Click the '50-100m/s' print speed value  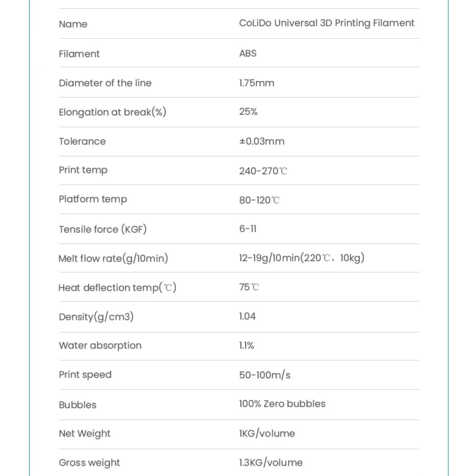tap(264, 375)
